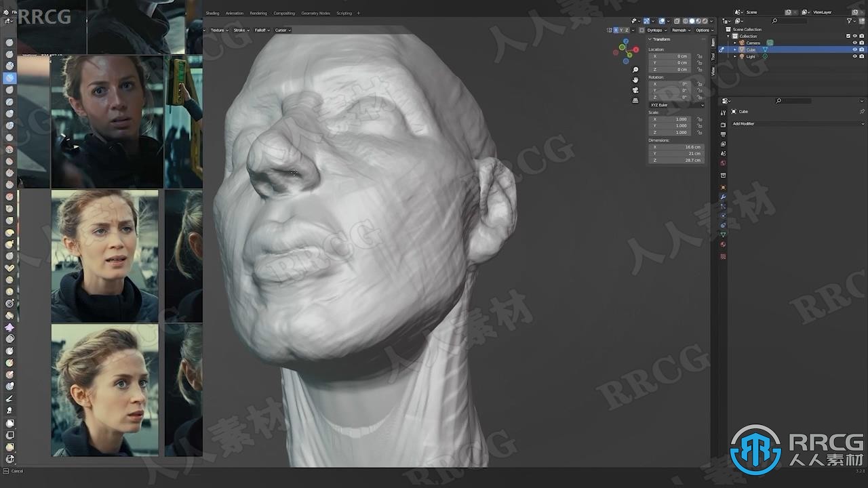The width and height of the screenshot is (868, 488).
Task: Toggle X symmetry axis
Action: tap(616, 30)
